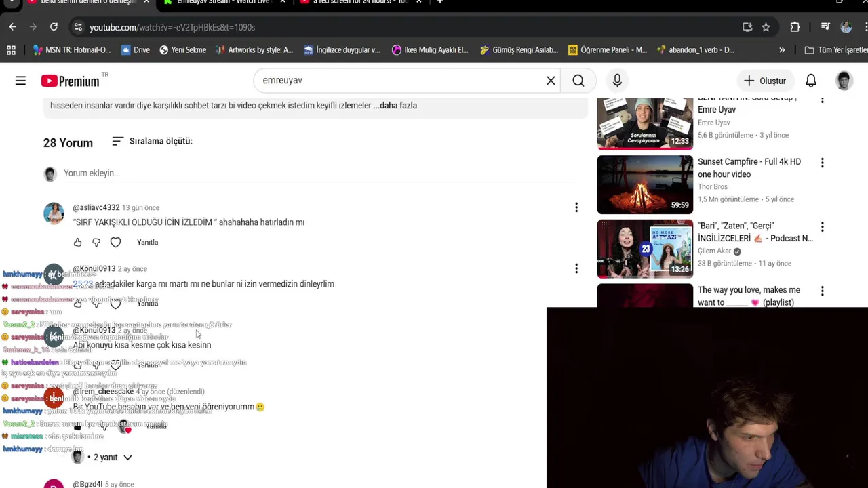The width and height of the screenshot is (868, 488).
Task: Focus the Yorum ekleyin comment field
Action: pos(320,174)
